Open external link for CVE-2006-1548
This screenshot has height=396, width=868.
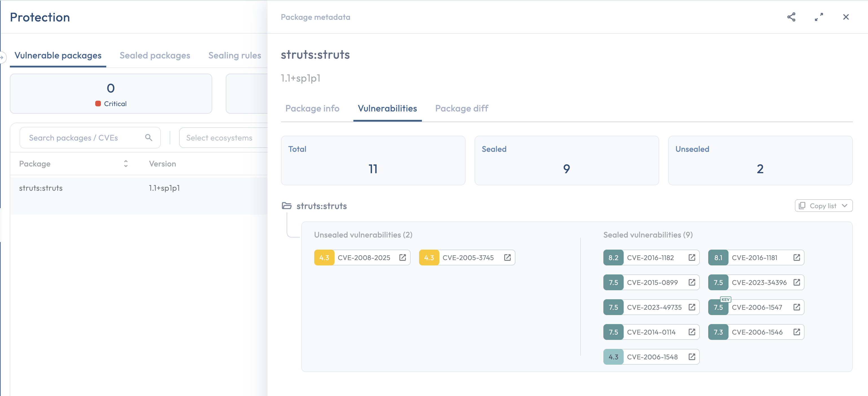click(x=692, y=357)
